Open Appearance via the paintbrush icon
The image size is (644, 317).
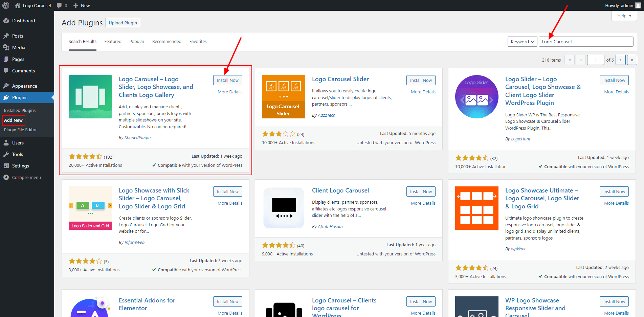(x=6, y=86)
